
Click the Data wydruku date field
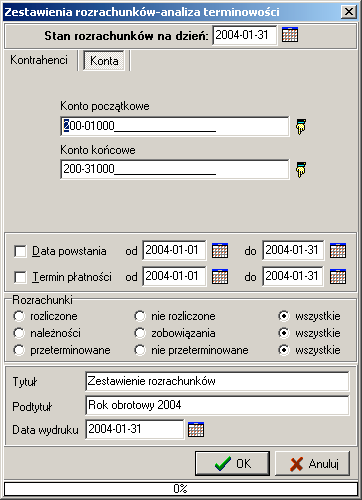135,429
